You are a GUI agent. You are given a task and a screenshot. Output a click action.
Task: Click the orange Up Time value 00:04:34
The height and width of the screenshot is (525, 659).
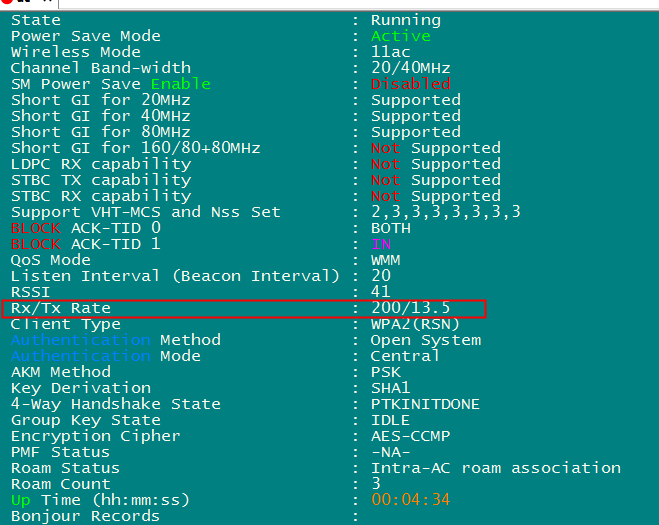[410, 500]
